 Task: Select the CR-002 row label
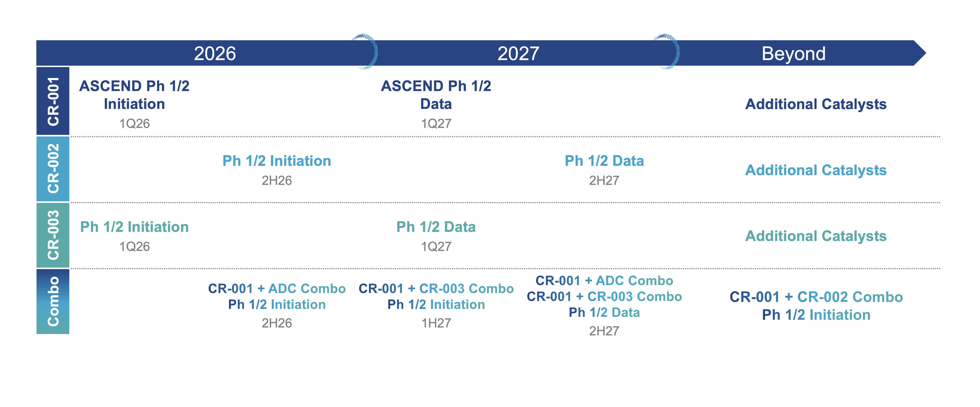pos(53,169)
